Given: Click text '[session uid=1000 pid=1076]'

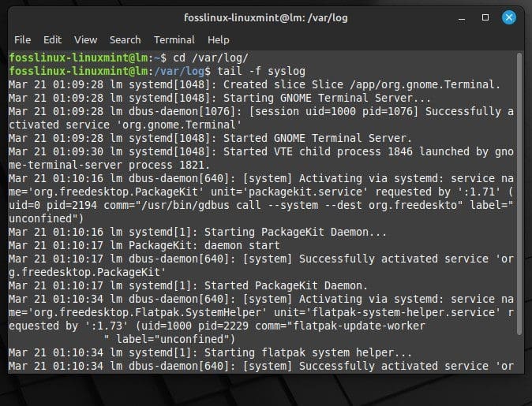Looking at the screenshot, I should [334, 111].
